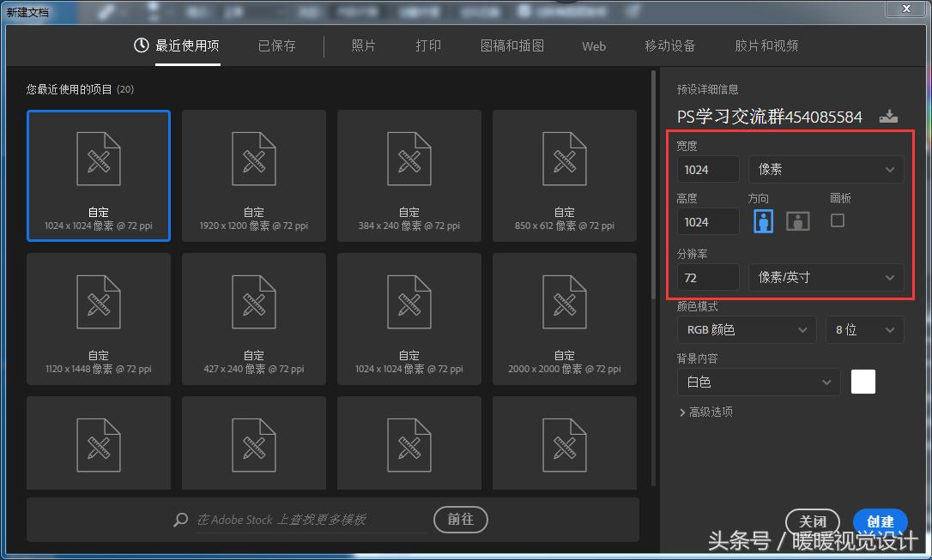Image resolution: width=932 pixels, height=560 pixels.
Task: Click the 前往 go button below the presets
Action: click(x=460, y=520)
